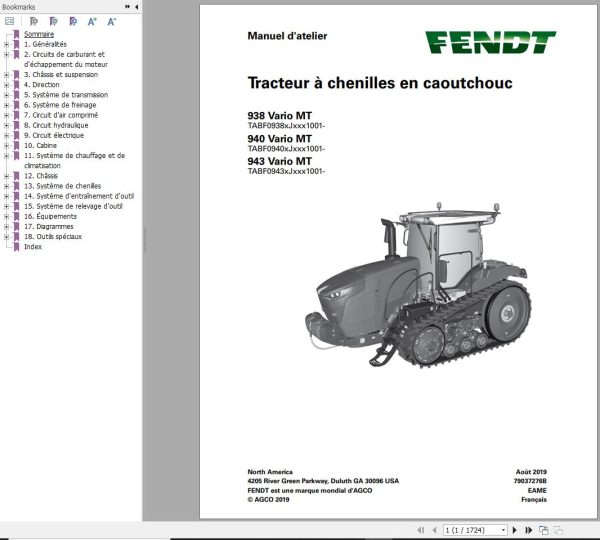Viewport: 600px width, 540px height.
Task: Click the previous view icon in status bar
Action: pos(543,530)
